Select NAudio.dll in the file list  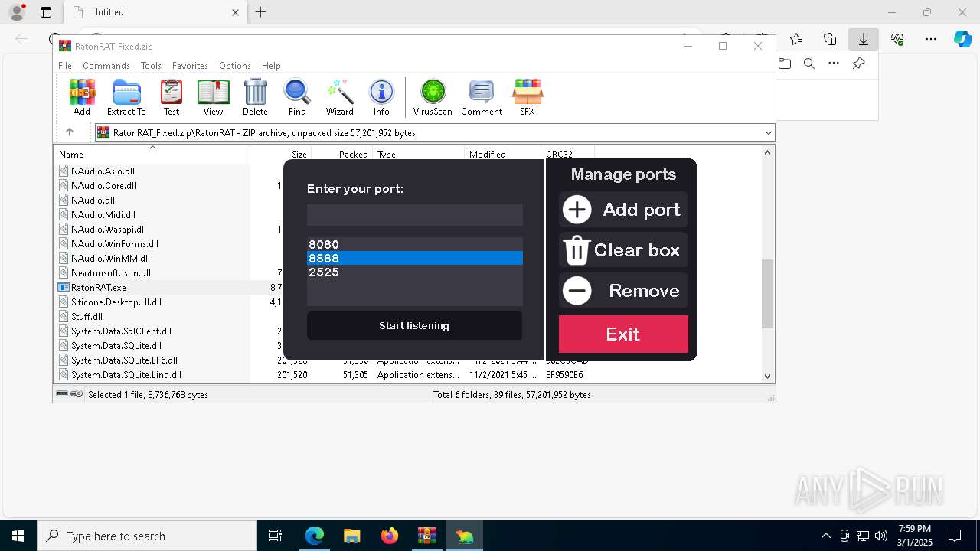tap(93, 201)
